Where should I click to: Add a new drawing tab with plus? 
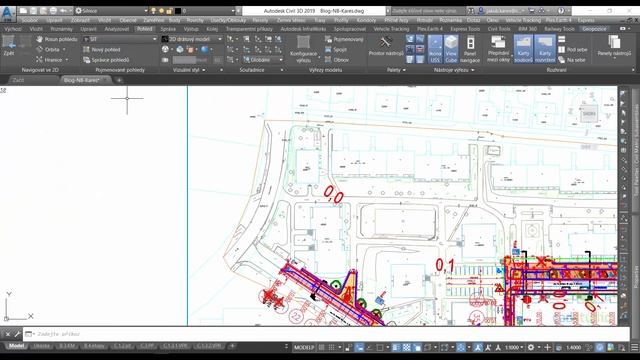[119, 80]
